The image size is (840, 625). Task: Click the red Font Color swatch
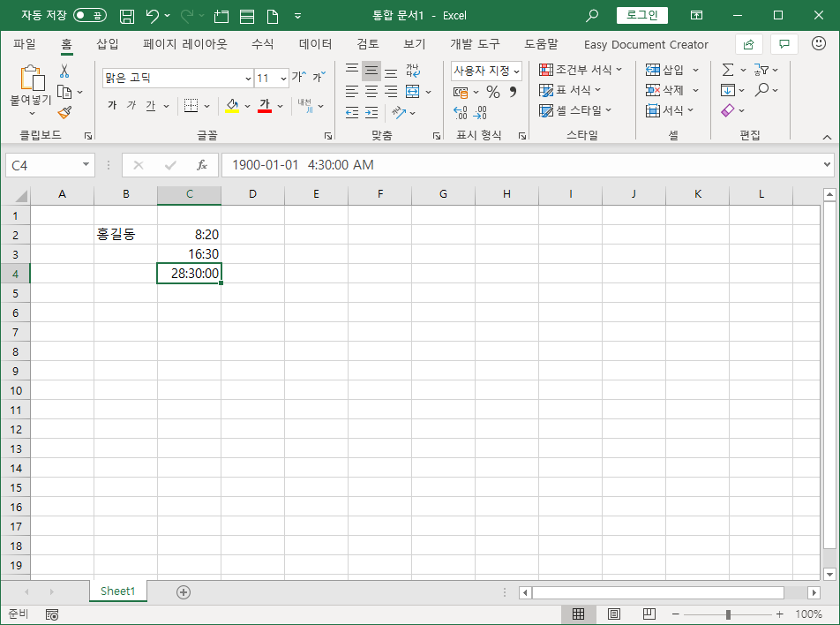tap(265, 106)
